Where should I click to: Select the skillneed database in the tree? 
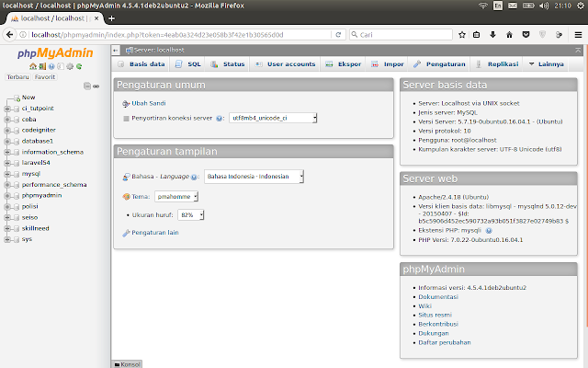(x=35, y=228)
